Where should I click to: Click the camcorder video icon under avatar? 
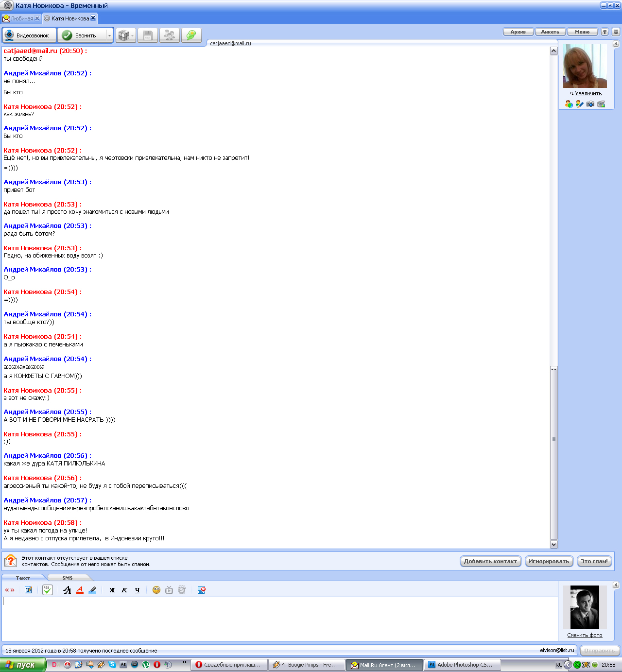pyautogui.click(x=601, y=104)
